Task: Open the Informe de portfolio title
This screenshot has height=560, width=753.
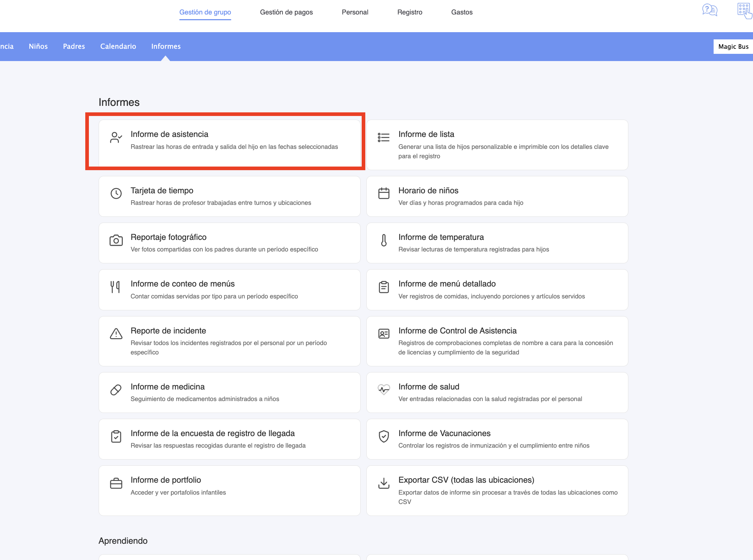Action: [166, 480]
